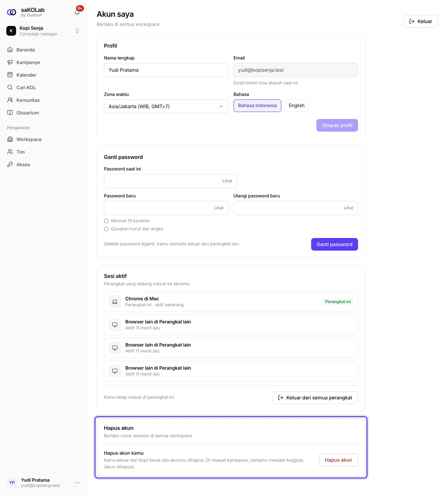
Task: Click the Keluar button
Action: click(x=420, y=21)
